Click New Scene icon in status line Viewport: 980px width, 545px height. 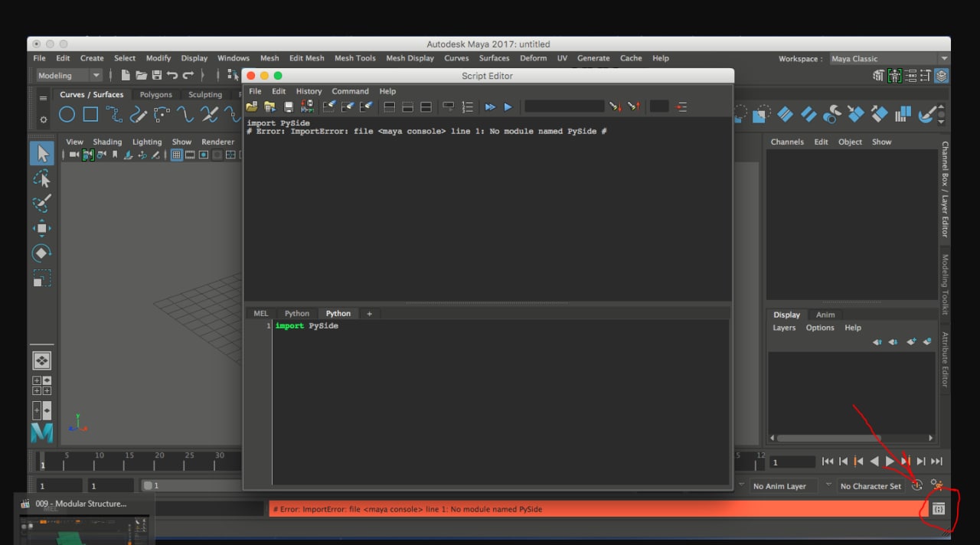coord(126,75)
